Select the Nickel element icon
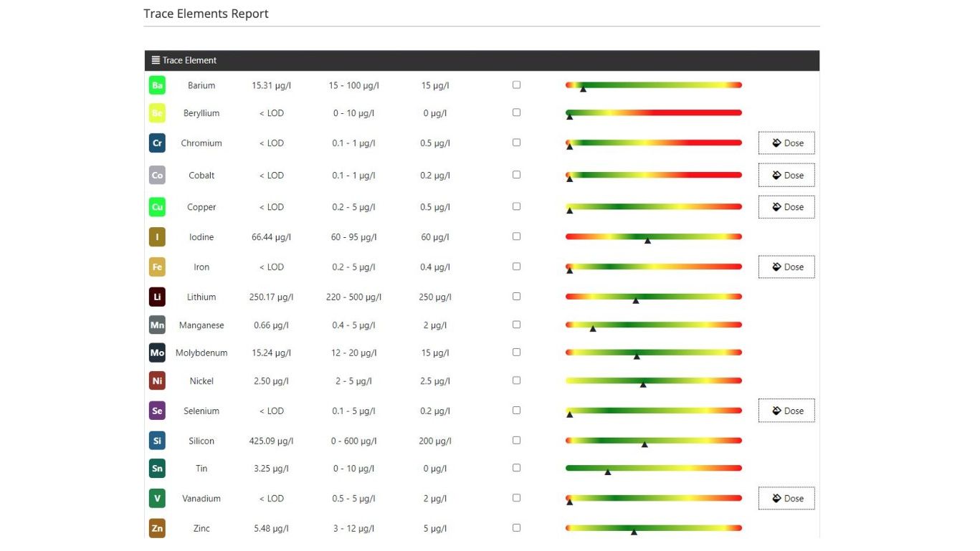This screenshot has width=980, height=551. tap(157, 380)
